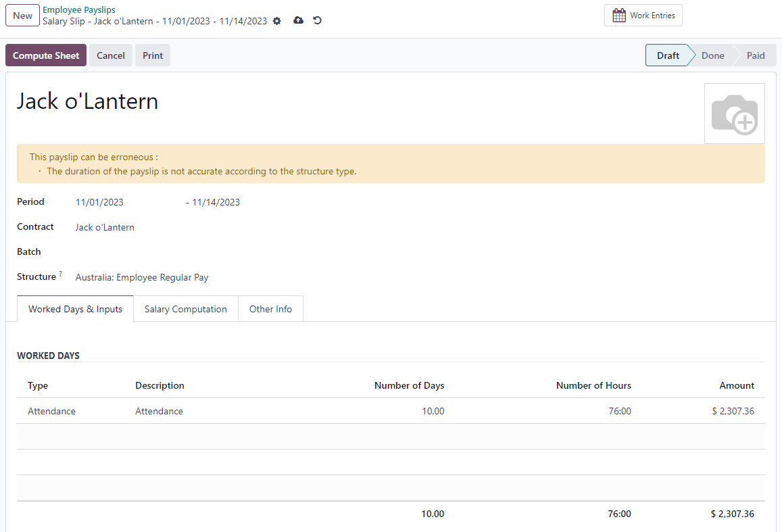Create a record with the New button

22,15
